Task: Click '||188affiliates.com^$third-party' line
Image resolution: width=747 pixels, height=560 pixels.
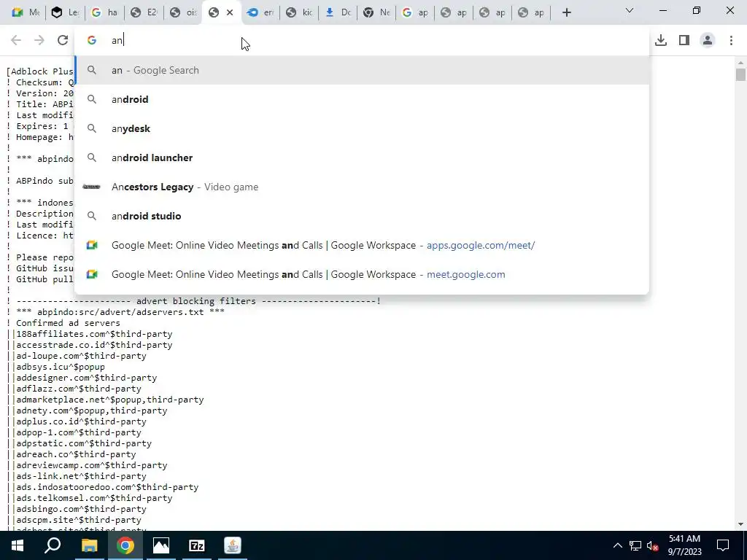Action: (x=90, y=334)
